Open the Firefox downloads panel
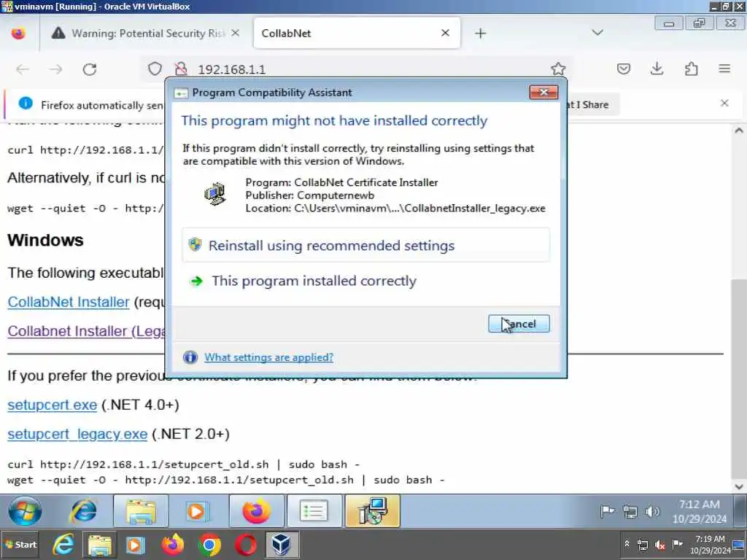 657,69
